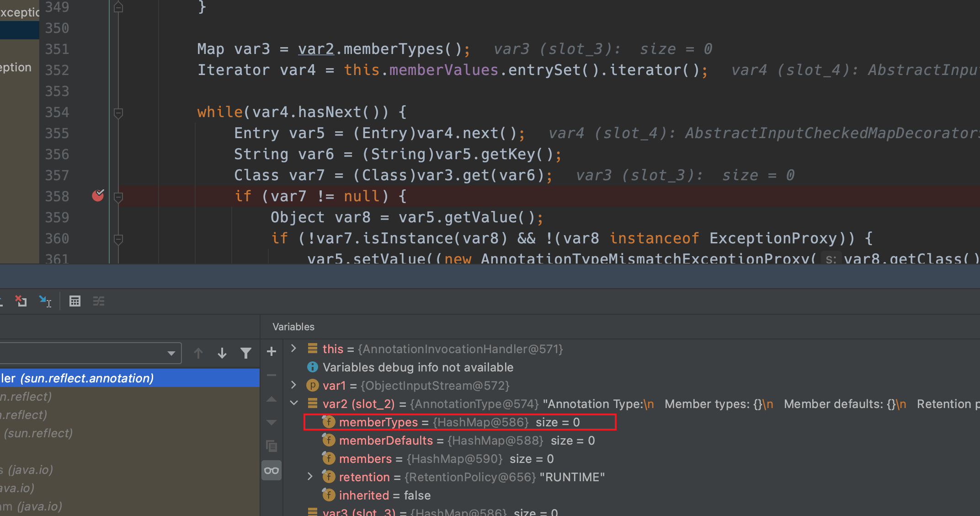Select the sun.reflect.annotation stack frame
This screenshot has width=980, height=516.
pyautogui.click(x=87, y=378)
